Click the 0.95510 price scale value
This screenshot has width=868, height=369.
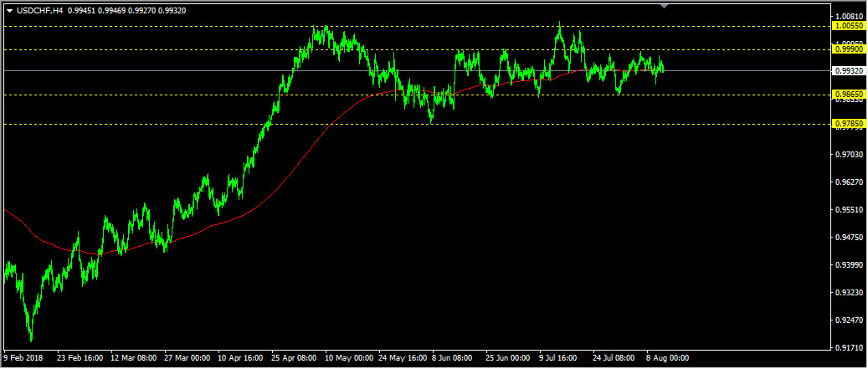coord(849,210)
